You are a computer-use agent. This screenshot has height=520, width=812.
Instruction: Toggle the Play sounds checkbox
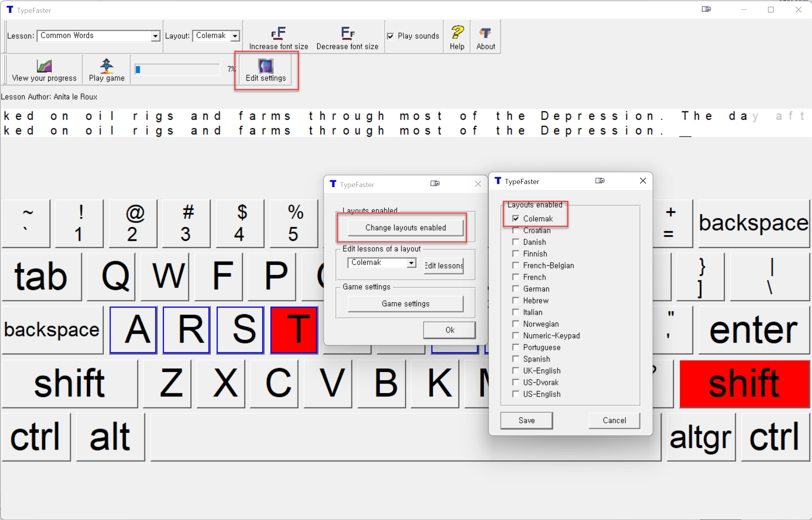tap(390, 36)
